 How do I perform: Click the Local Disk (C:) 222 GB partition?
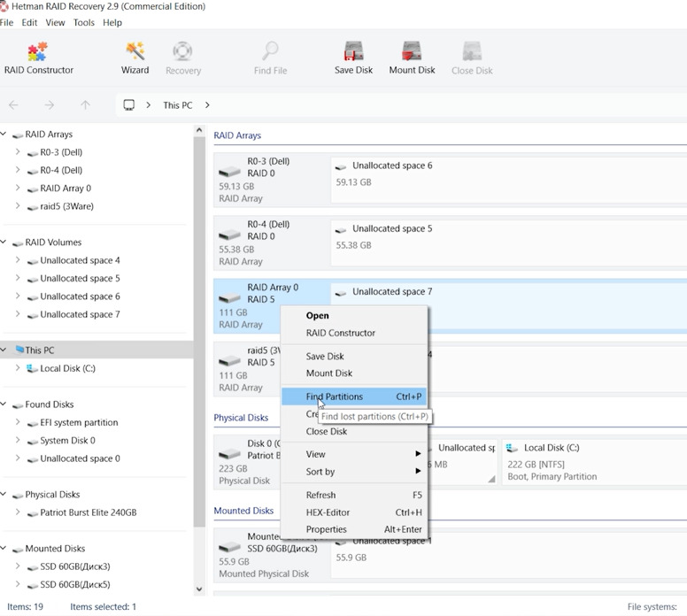[594, 462]
